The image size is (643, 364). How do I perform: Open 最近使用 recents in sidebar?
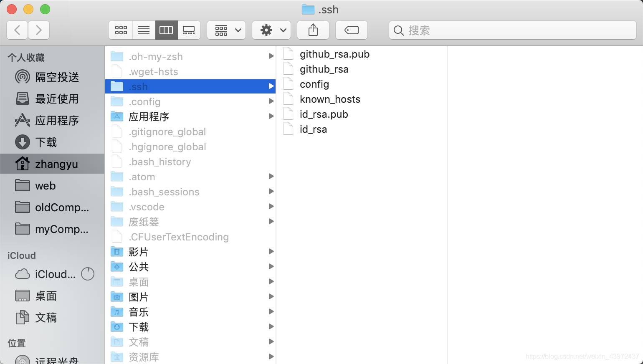pos(52,99)
